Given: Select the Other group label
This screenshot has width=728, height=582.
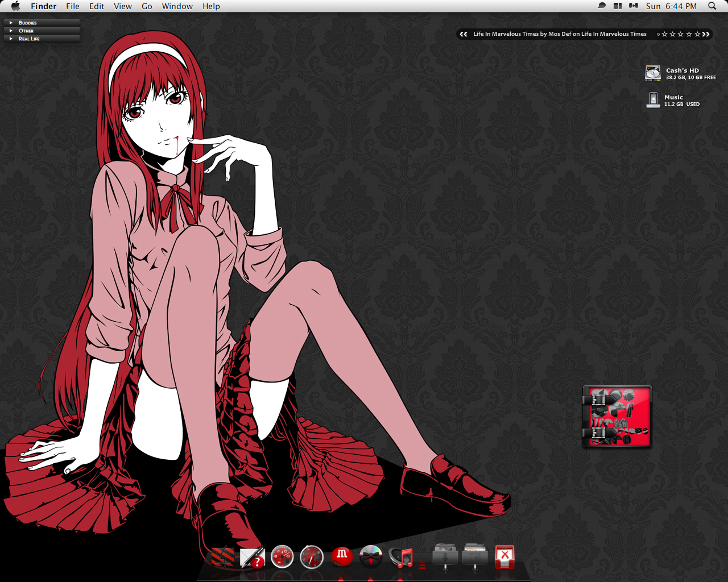Looking at the screenshot, I should (x=26, y=31).
